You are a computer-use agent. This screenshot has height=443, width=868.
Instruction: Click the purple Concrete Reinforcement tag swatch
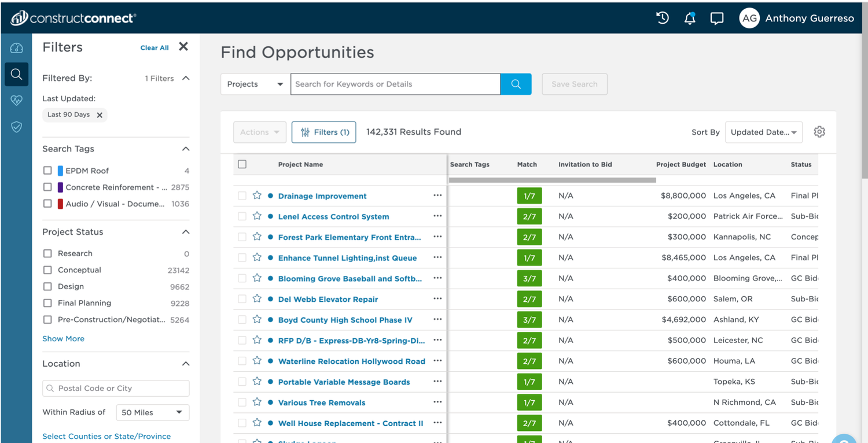[x=60, y=187]
